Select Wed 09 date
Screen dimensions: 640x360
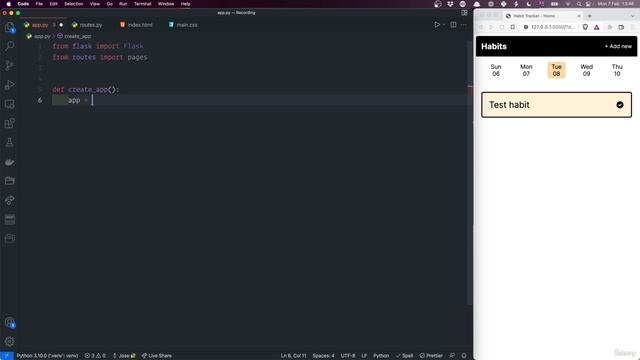click(587, 70)
